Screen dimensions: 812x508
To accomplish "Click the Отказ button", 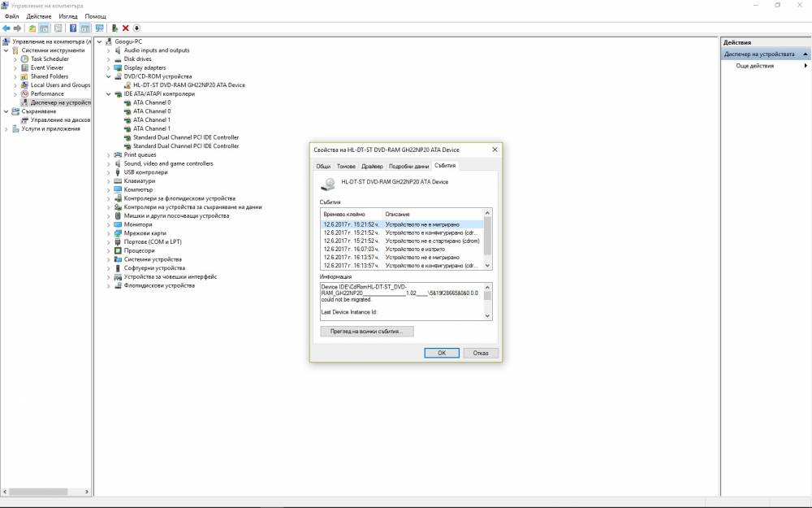I will [481, 353].
